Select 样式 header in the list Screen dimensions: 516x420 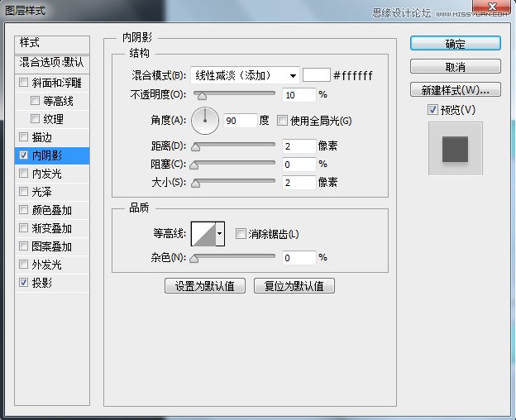52,45
